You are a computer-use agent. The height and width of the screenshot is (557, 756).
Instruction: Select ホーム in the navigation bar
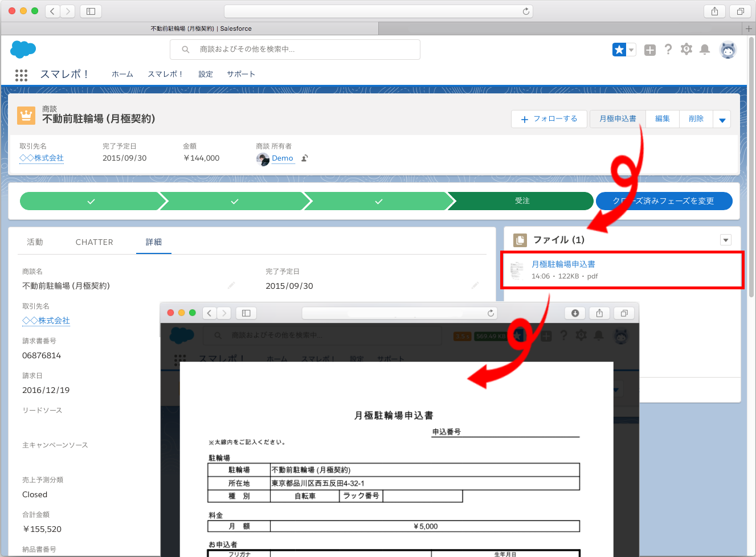click(122, 74)
